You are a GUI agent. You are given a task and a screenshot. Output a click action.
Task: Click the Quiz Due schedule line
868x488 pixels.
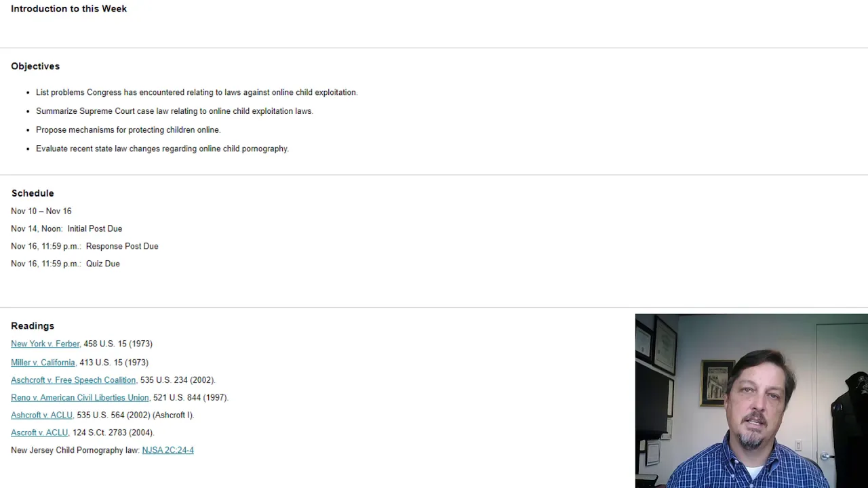(x=65, y=264)
